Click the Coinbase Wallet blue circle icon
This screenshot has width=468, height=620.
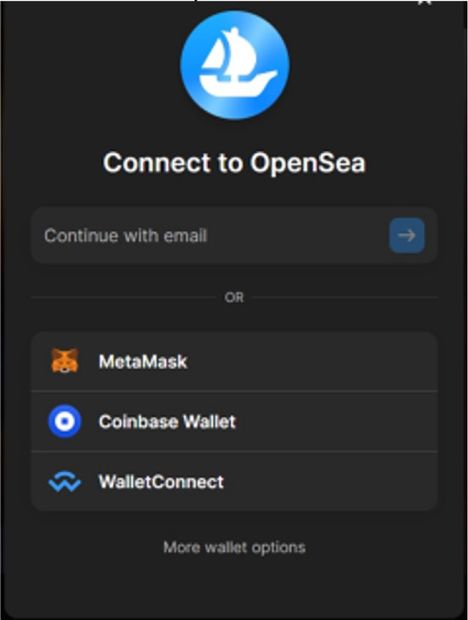pos(64,422)
